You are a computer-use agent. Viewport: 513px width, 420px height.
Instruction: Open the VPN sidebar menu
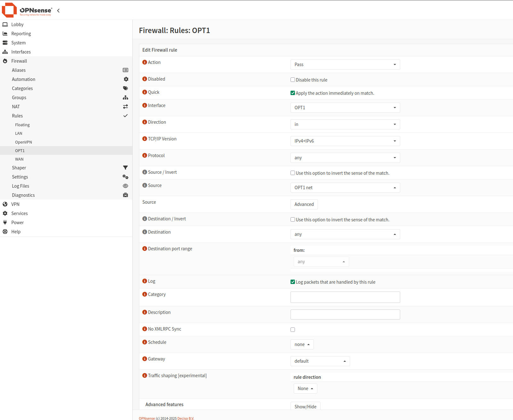(x=15, y=204)
